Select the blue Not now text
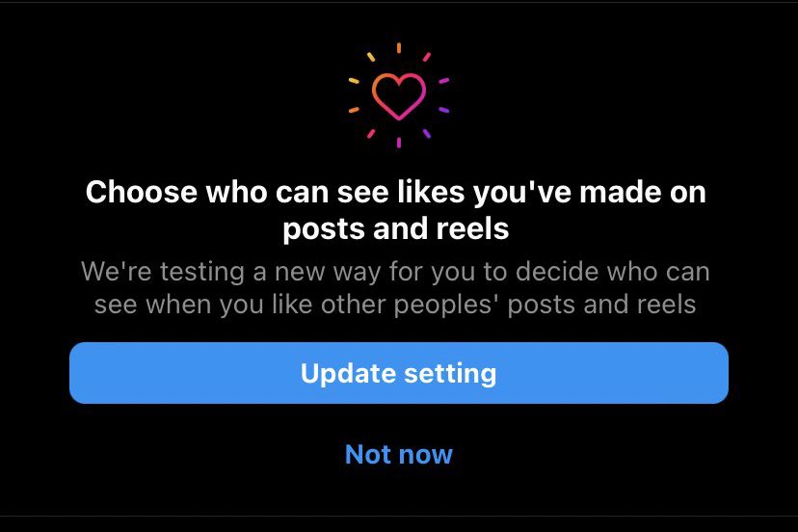 [399, 454]
